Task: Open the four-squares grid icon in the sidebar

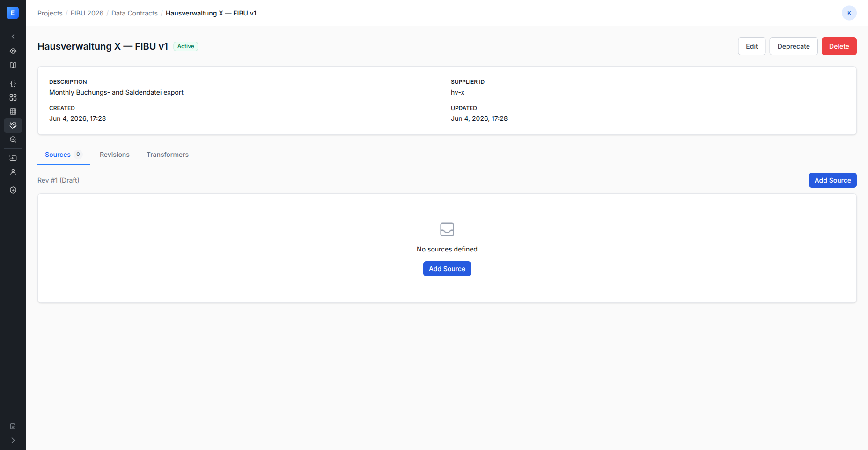Action: [x=13, y=97]
